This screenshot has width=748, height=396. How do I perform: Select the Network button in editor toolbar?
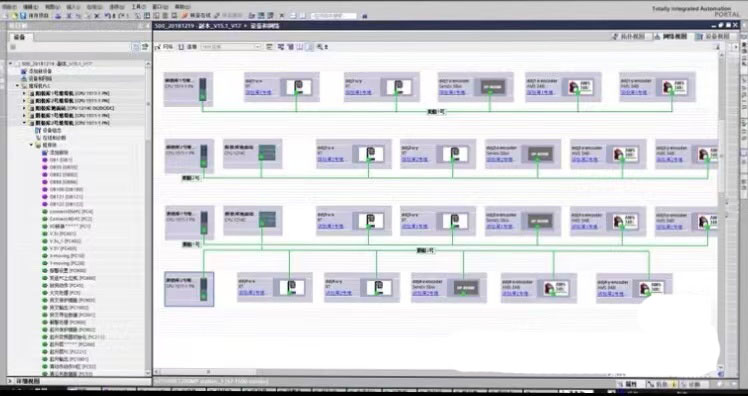pos(164,47)
